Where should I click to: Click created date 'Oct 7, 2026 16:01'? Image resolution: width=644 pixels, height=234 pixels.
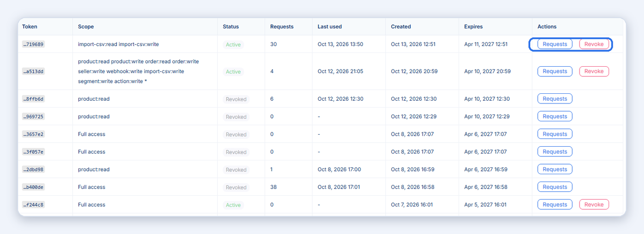click(412, 205)
